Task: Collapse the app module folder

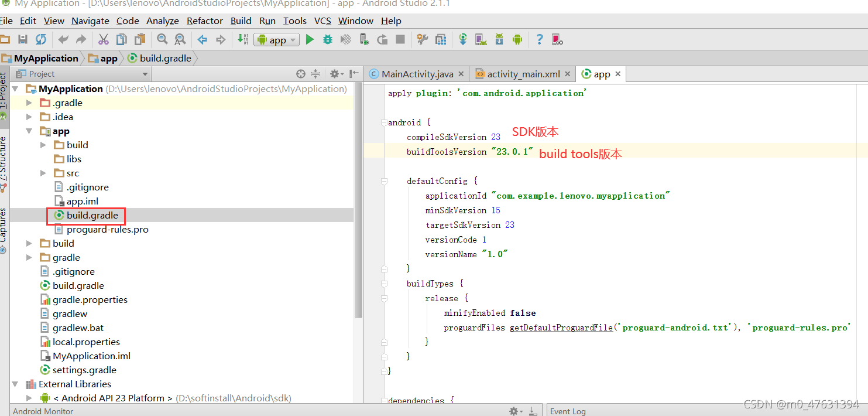Action: pyautogui.click(x=29, y=131)
